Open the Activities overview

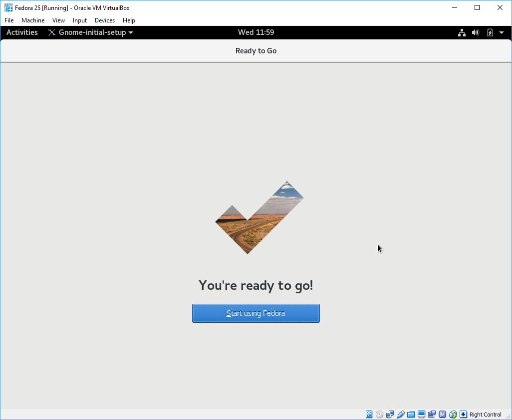[22, 32]
